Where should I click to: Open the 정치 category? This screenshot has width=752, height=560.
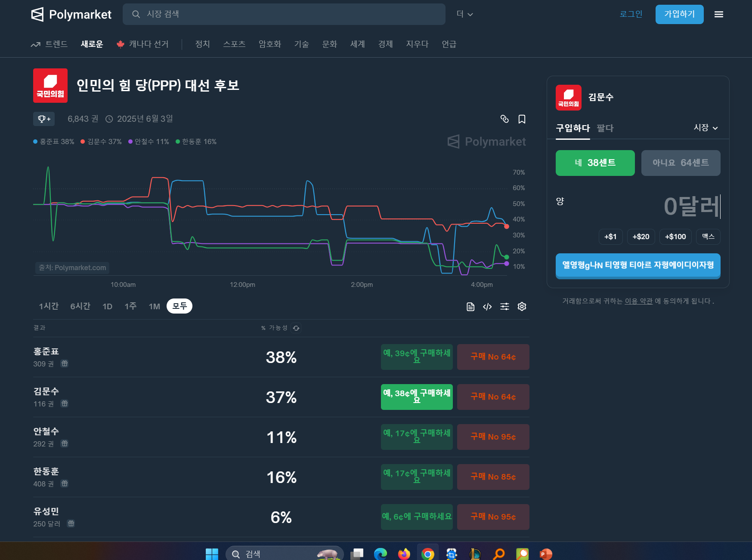[202, 44]
